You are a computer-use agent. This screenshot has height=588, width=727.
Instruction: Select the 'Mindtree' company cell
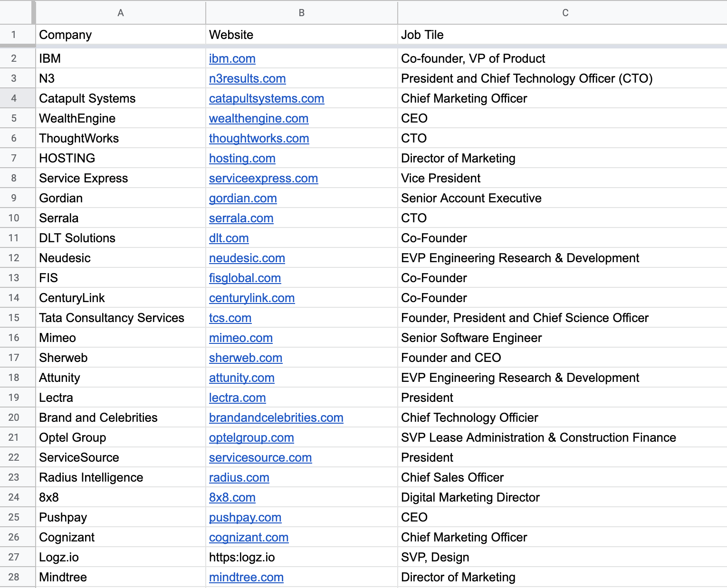coord(121,577)
